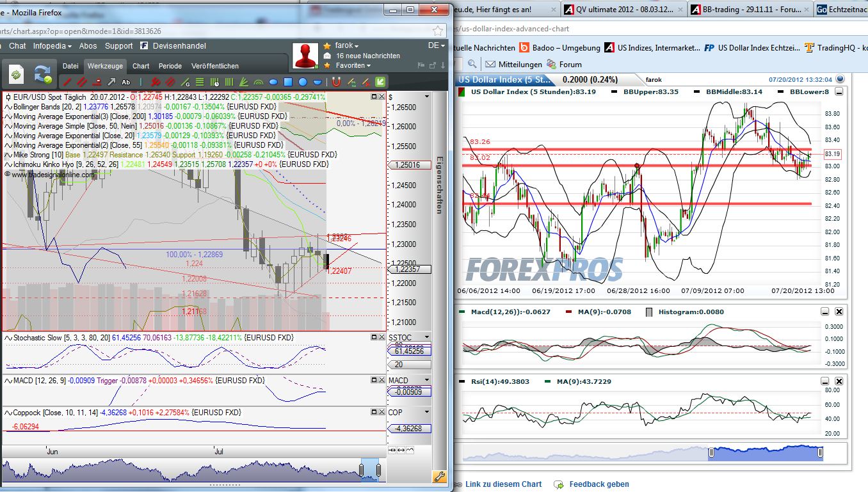Select the blue half-circle drawing tool
The image size is (868, 492).
317,82
